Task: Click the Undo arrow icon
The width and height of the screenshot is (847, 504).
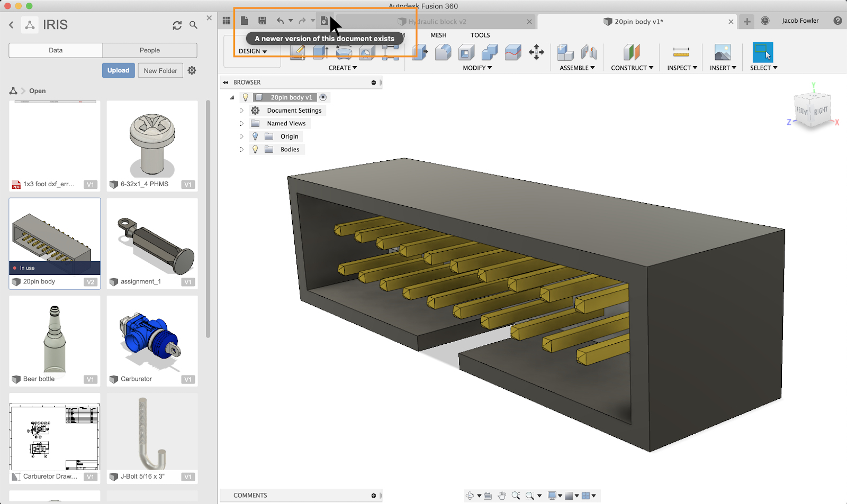Action: coord(280,21)
